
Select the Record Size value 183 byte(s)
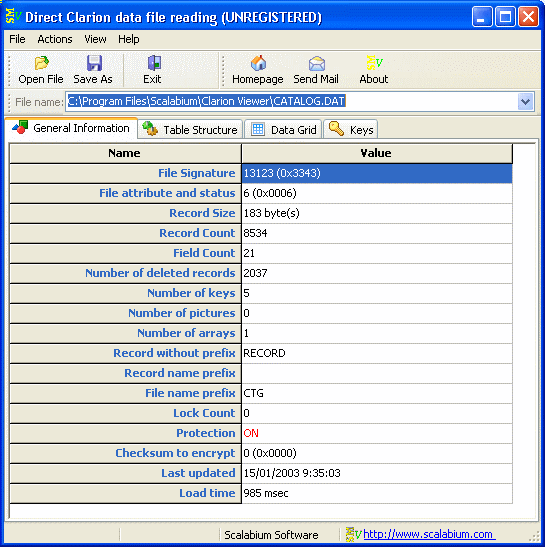pyautogui.click(x=377, y=213)
